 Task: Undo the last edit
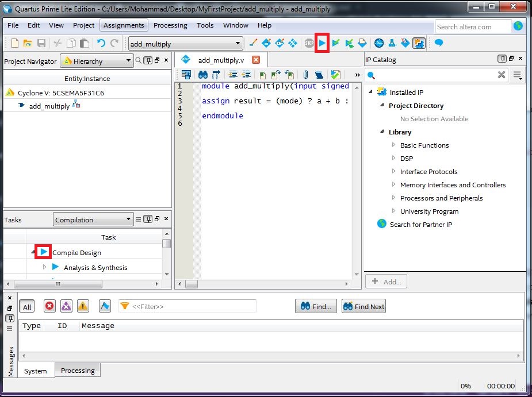pos(101,43)
